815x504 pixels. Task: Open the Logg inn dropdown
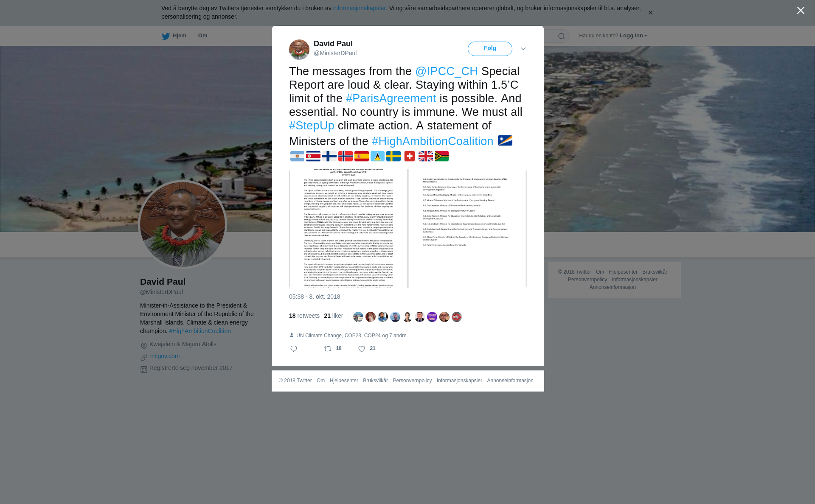(x=633, y=36)
